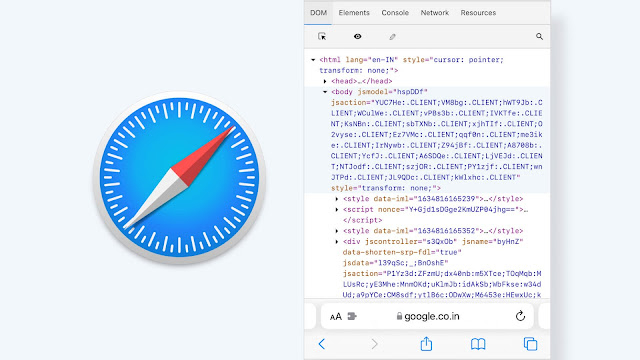Image resolution: width=640 pixels, height=360 pixels.
Task: Select the <head>…</head> line
Action: tap(362, 81)
